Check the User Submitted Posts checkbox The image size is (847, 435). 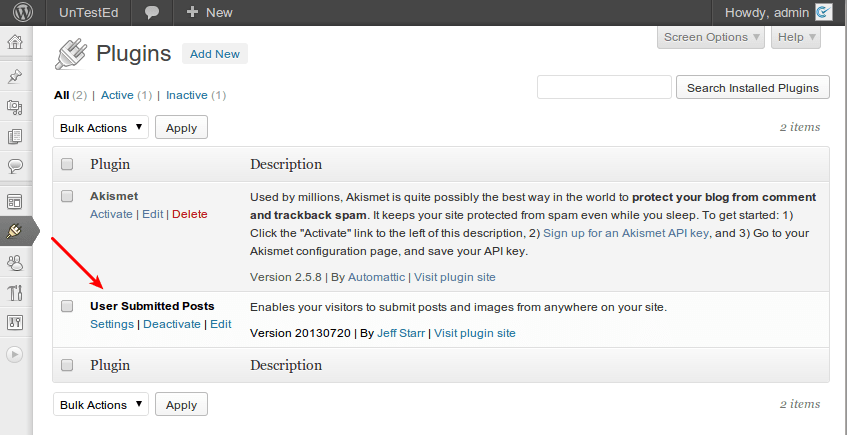point(67,306)
